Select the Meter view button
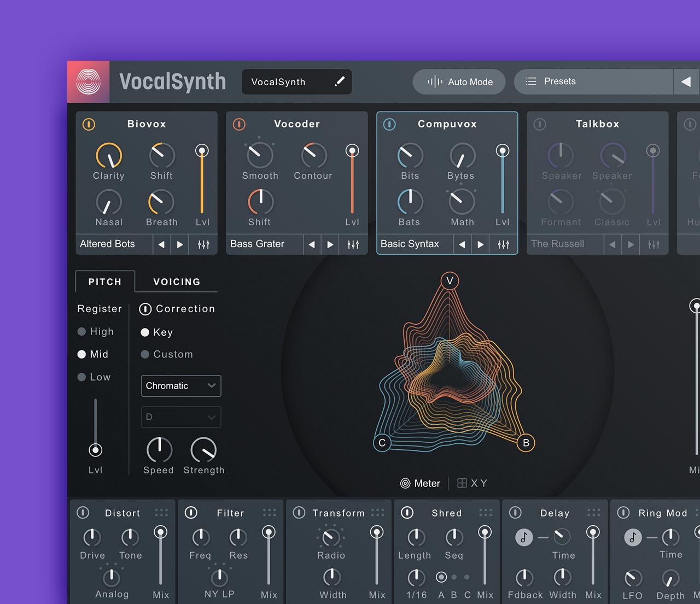This screenshot has width=700, height=604. [x=420, y=483]
